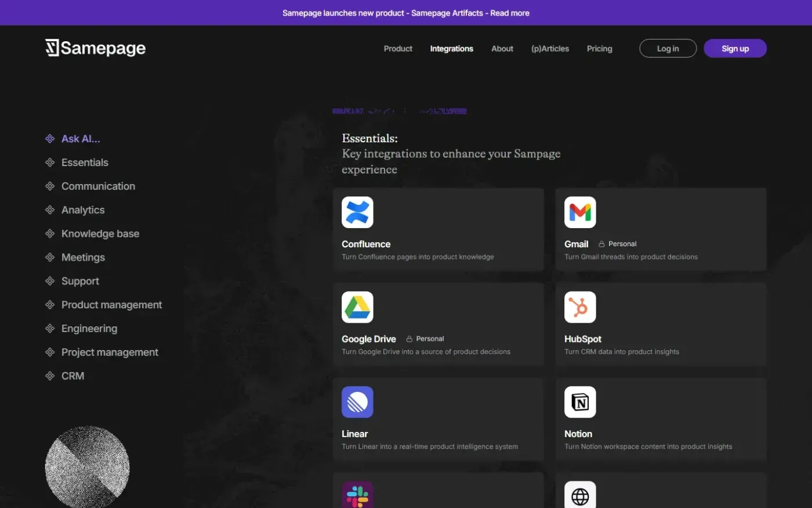Click the diamond icon beside Product management
The width and height of the screenshot is (812, 508).
coord(50,305)
